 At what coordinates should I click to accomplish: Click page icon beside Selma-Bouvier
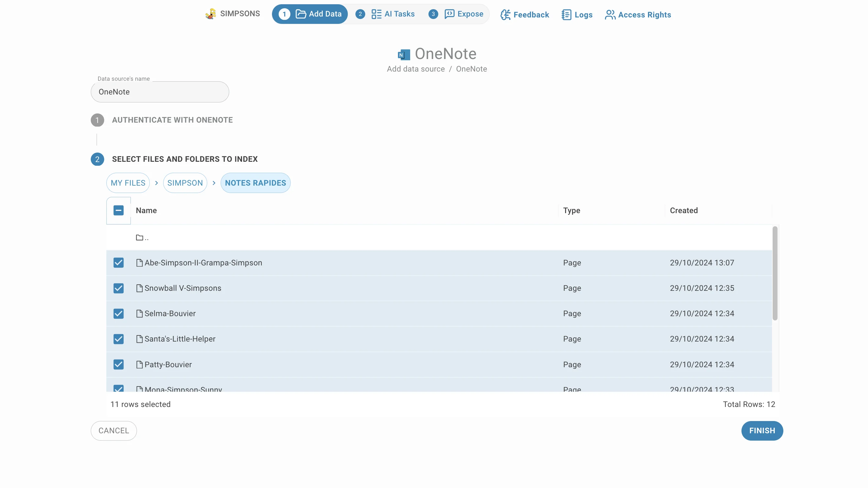click(x=139, y=313)
